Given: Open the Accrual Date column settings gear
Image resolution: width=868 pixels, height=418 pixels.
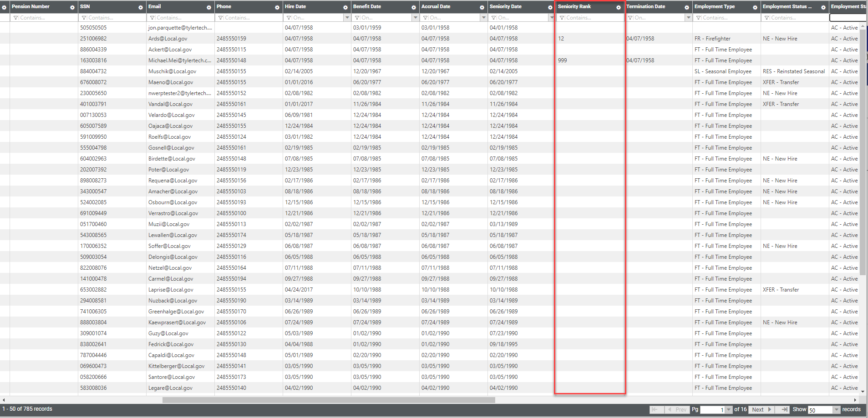Looking at the screenshot, I should [482, 7].
